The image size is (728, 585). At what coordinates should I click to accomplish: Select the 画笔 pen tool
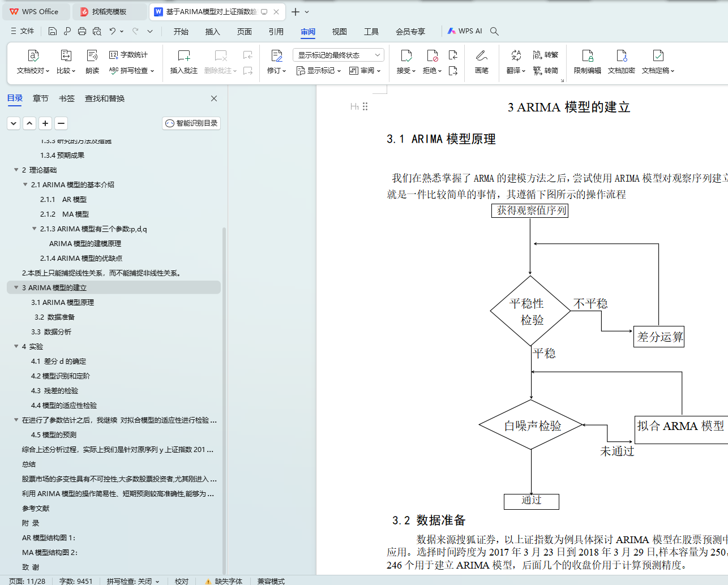(482, 62)
